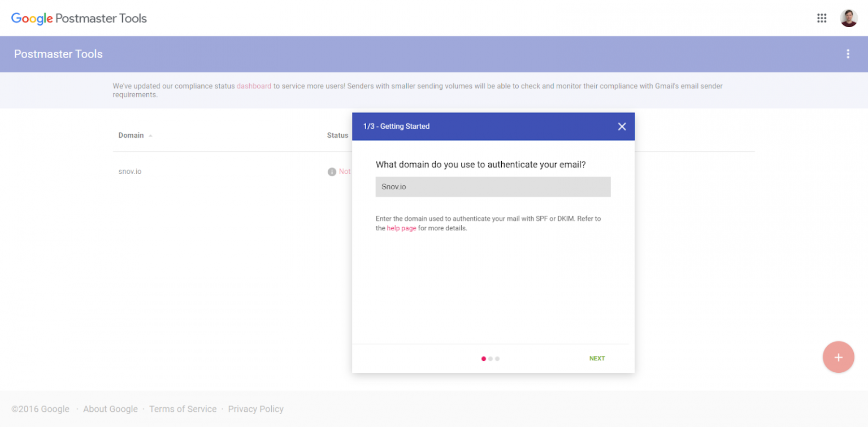Open the compliance dashboard link
This screenshot has height=427, width=868.
coord(254,86)
